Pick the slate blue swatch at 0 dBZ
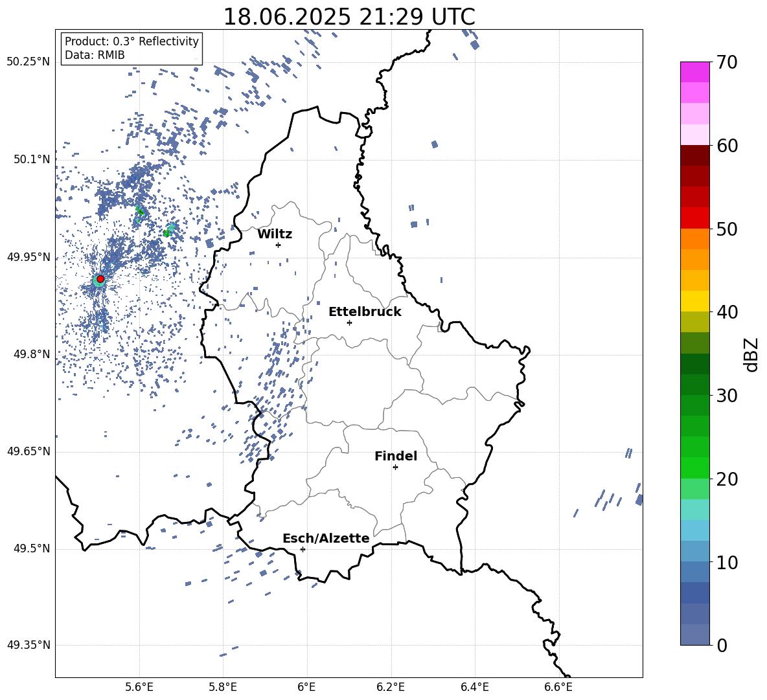 (x=694, y=635)
